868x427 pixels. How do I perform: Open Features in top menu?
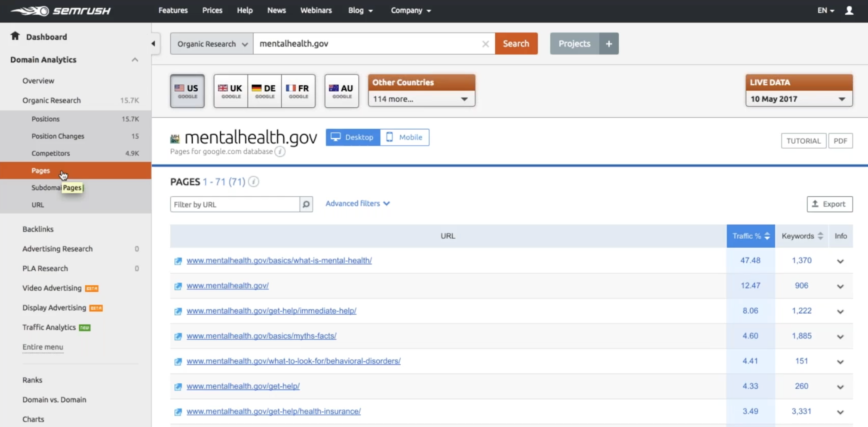tap(173, 10)
